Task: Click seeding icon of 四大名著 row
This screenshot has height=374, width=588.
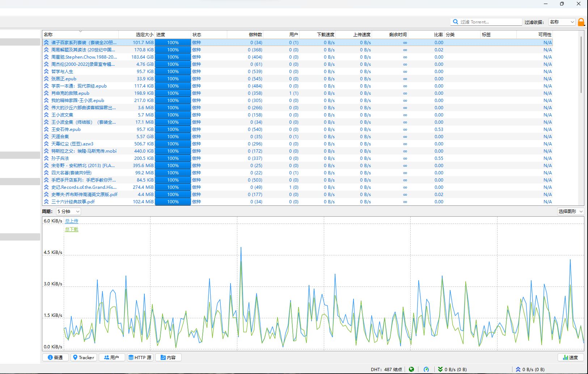Action: [46, 173]
